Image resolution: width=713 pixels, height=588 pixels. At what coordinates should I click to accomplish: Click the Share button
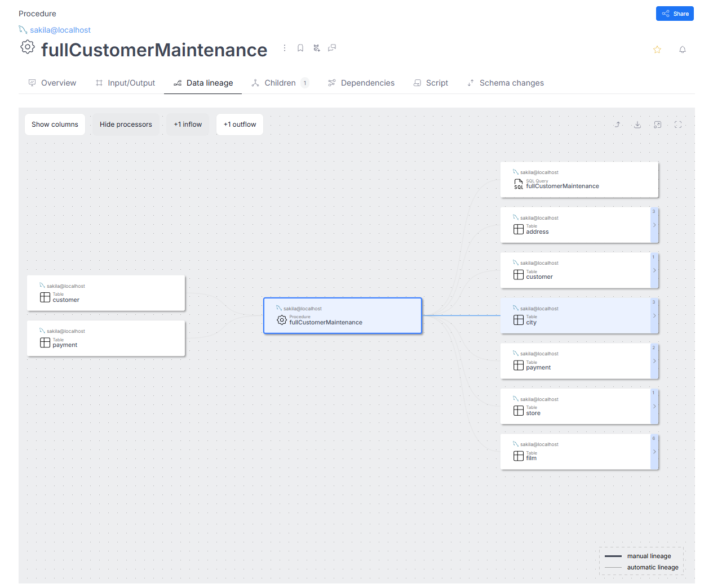(x=675, y=14)
